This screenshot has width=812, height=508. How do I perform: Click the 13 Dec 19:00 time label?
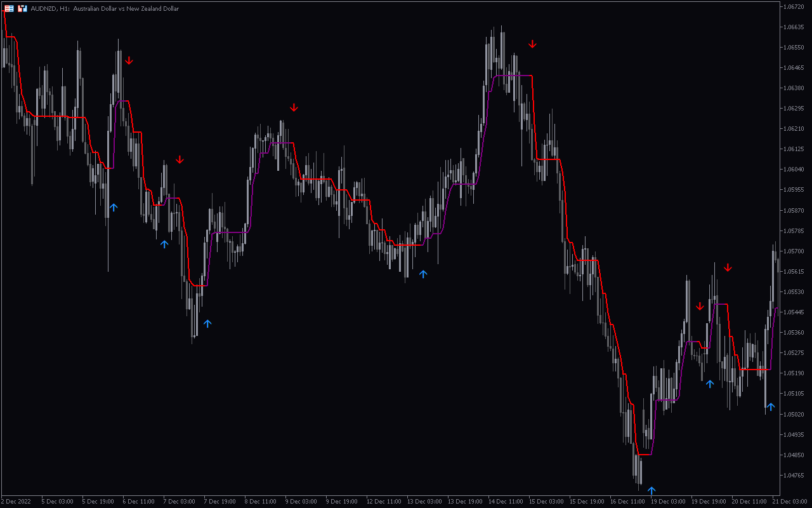tap(465, 501)
